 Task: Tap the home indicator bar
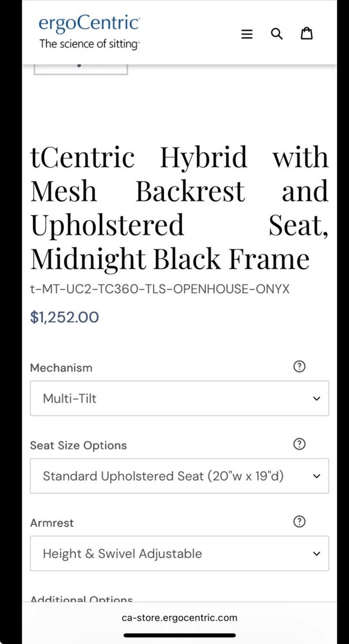(179, 635)
